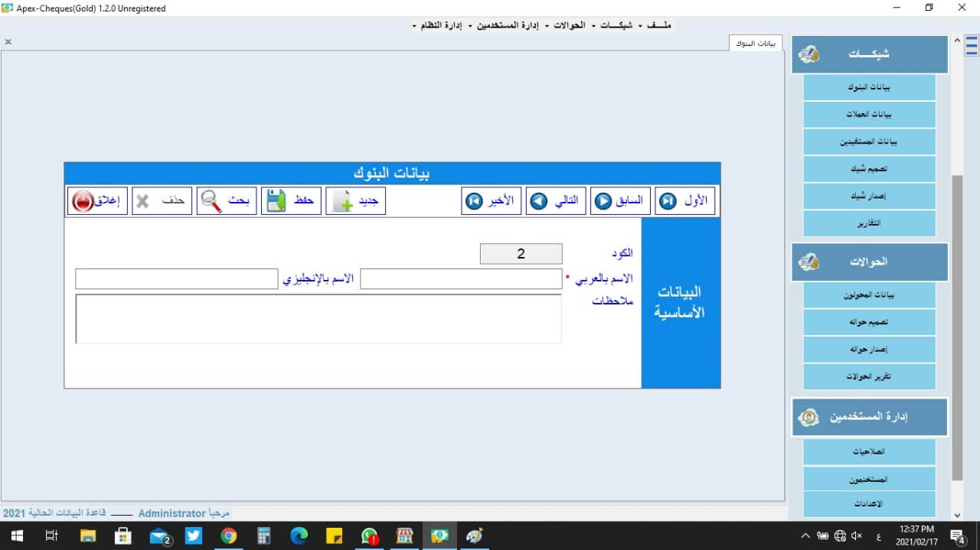Go to first record (الأول)
The width and height of the screenshot is (980, 550).
point(685,201)
